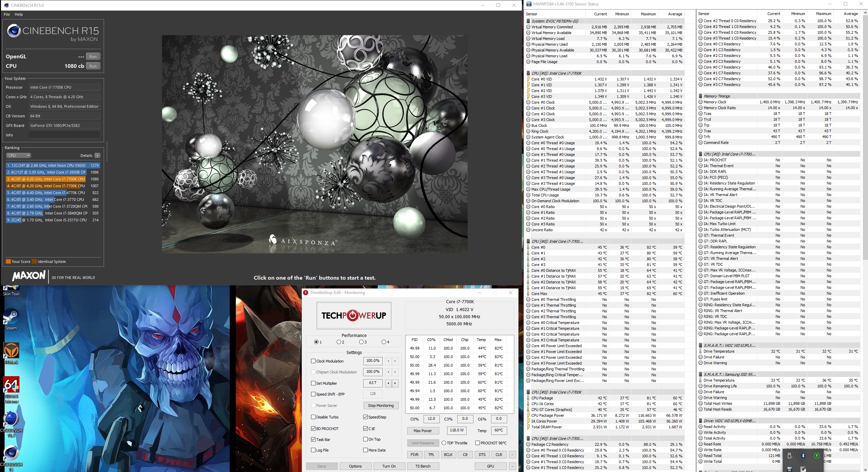Open the File menu in Cinebench
The image size is (868, 472).
pos(7,14)
